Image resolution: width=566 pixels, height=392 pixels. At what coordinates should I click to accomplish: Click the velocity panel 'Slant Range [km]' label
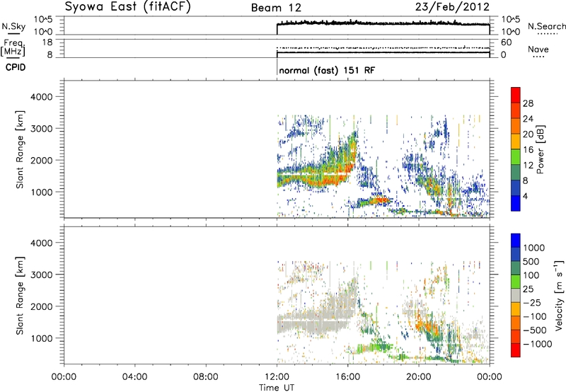20,295
